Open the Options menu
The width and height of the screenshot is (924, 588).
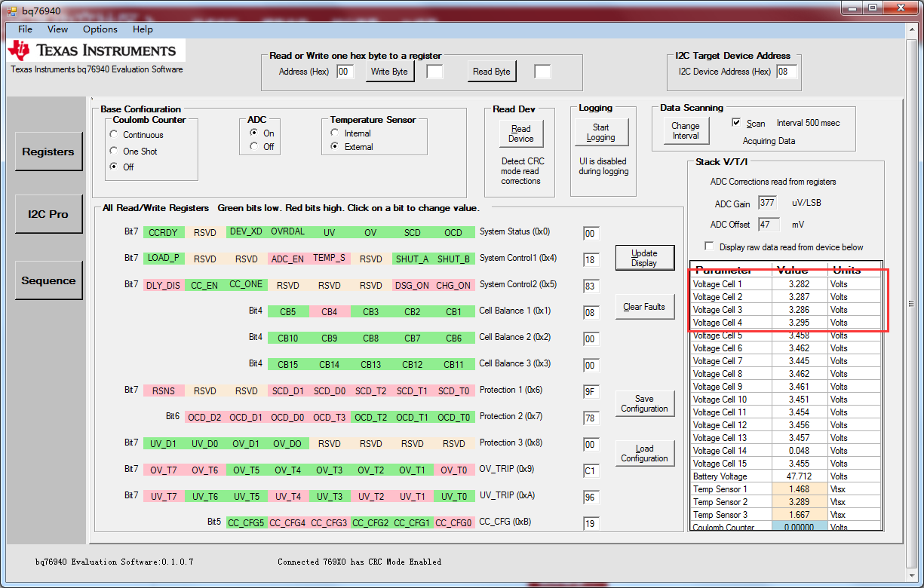100,29
